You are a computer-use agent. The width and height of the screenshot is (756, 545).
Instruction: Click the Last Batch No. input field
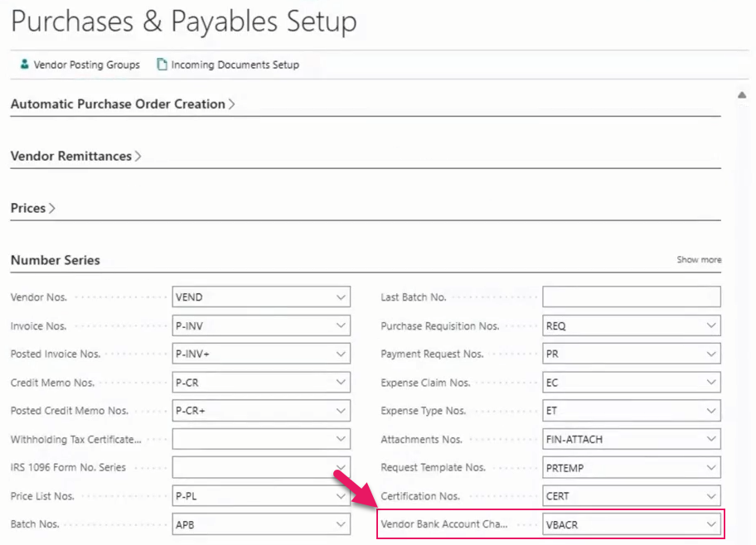click(x=632, y=297)
